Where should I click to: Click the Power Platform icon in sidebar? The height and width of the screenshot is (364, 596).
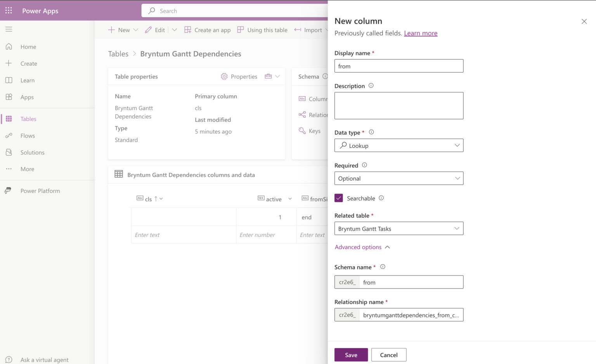coord(8,191)
